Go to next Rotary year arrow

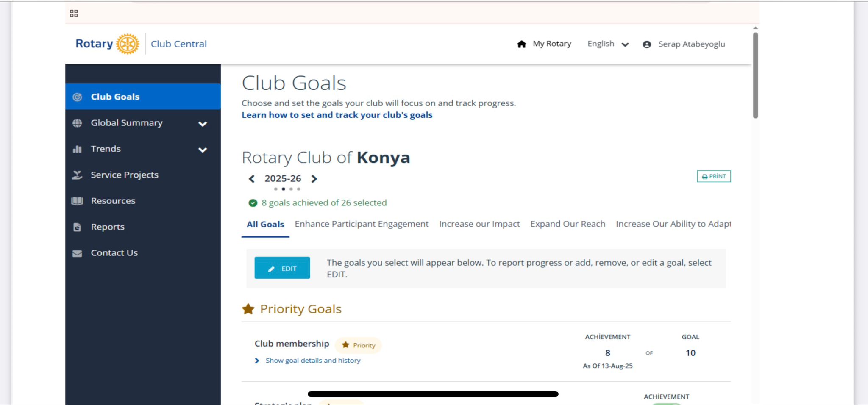click(314, 179)
